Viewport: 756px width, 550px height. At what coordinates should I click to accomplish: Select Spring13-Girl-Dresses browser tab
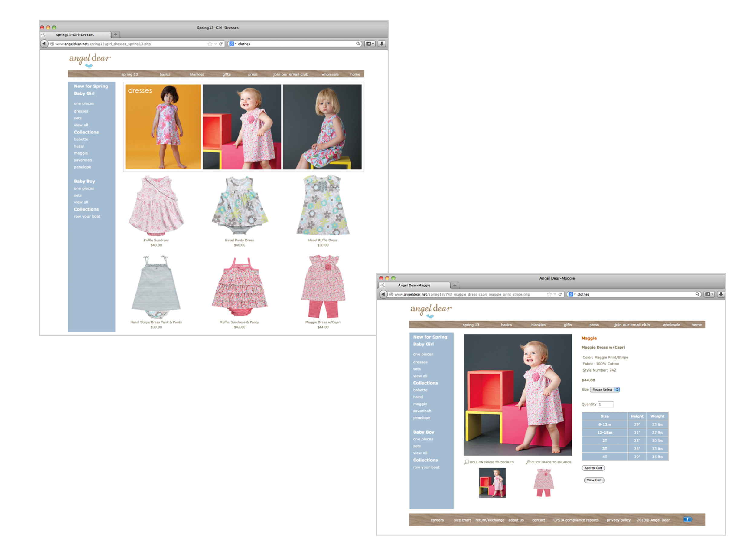click(75, 35)
